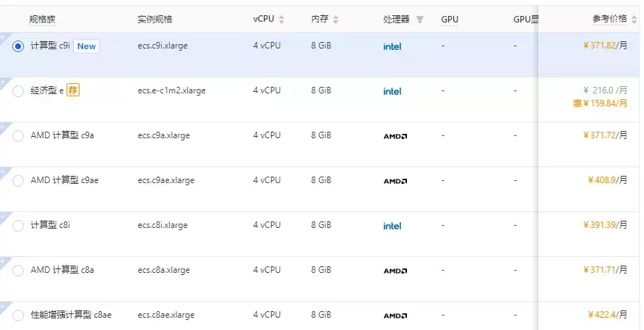Click the ecs.c8ae.xlarge instance spec

point(166,316)
